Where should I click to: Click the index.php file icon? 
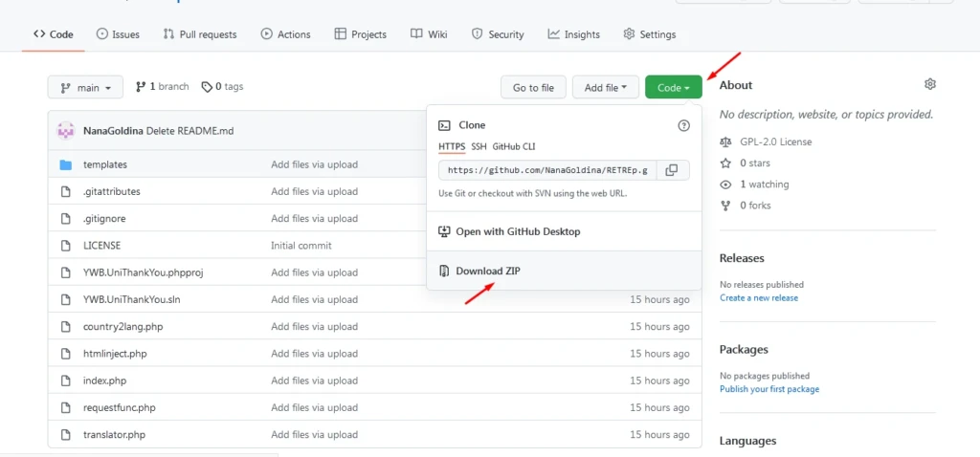pyautogui.click(x=66, y=381)
